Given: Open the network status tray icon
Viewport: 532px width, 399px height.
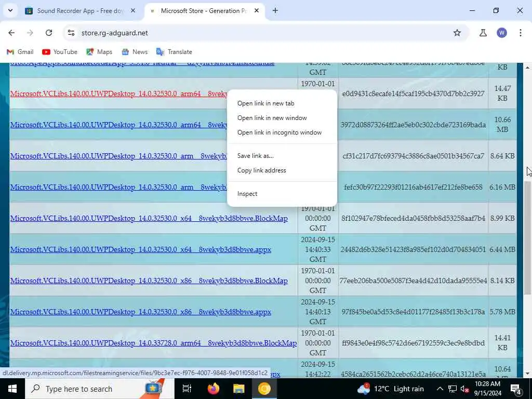Looking at the screenshot, I should [453, 389].
